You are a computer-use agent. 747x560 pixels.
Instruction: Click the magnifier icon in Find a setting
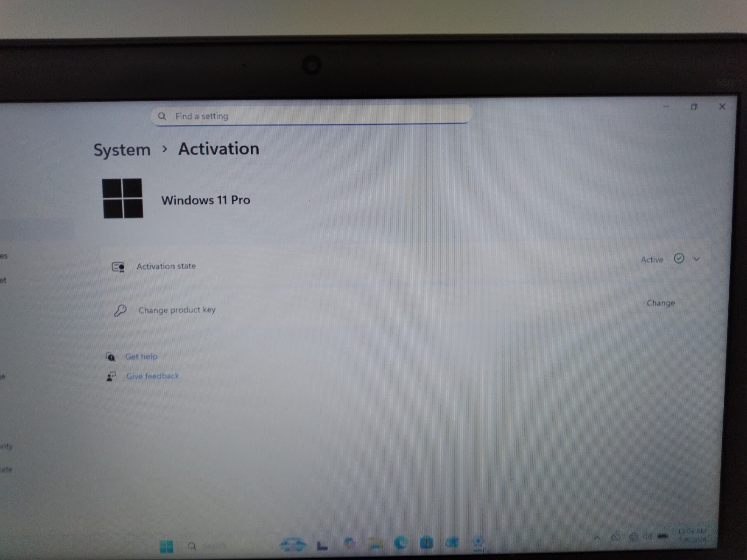coord(162,116)
